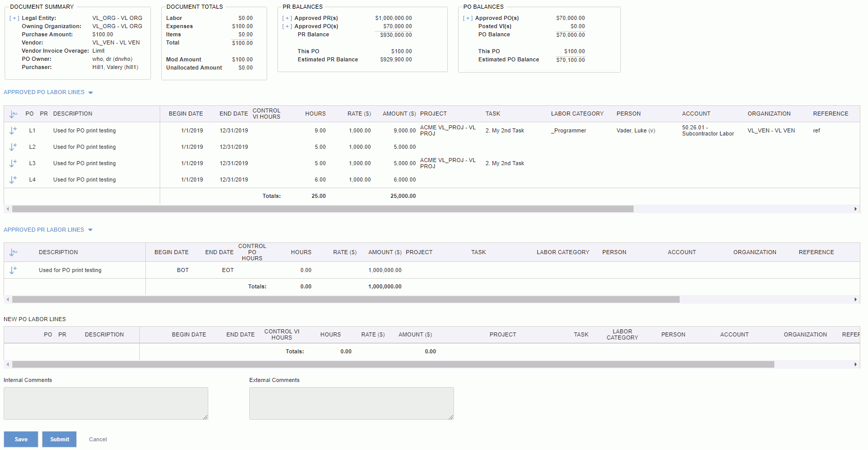Expand Approved PO(s) in PR Balances
Screen dimensions: 868x450
click(287, 27)
